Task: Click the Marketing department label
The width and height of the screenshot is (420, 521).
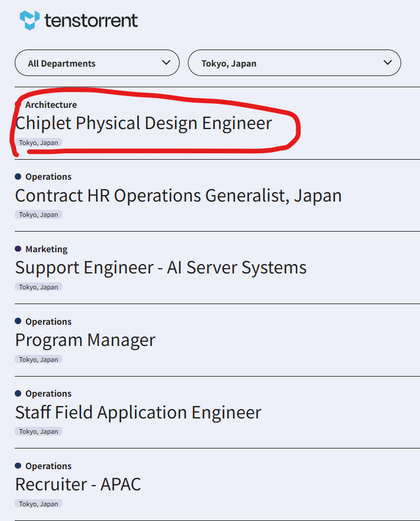Action: point(47,249)
